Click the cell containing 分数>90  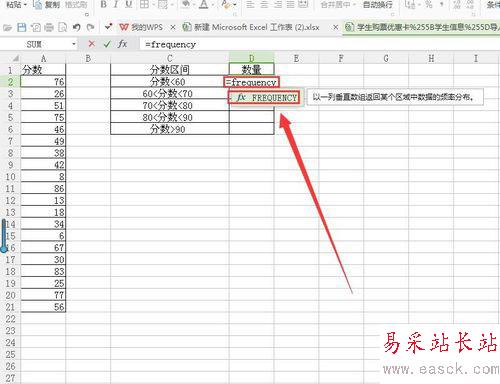coord(170,129)
